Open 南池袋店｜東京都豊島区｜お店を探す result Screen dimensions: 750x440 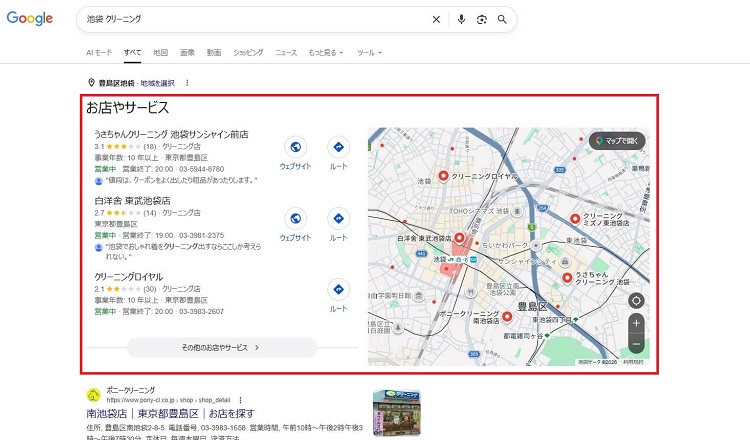tap(171, 413)
